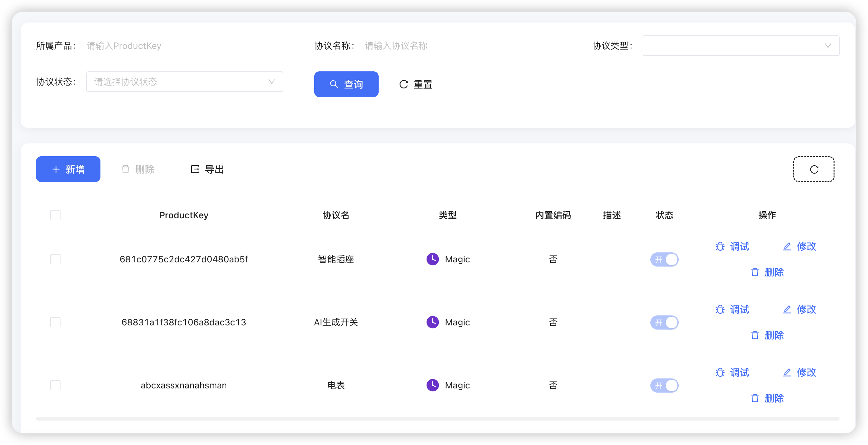Click the debug icon for 智能插座 row
Screen dimensions: 868x445
point(720,246)
